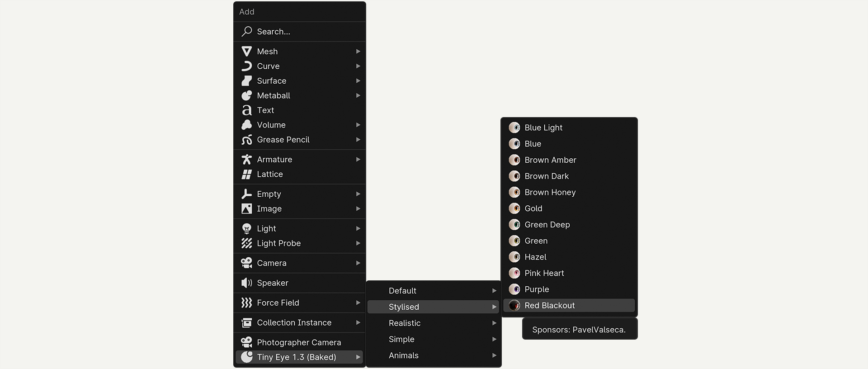This screenshot has height=369, width=868.
Task: Expand the Realistic submenu arrow
Action: (x=494, y=323)
